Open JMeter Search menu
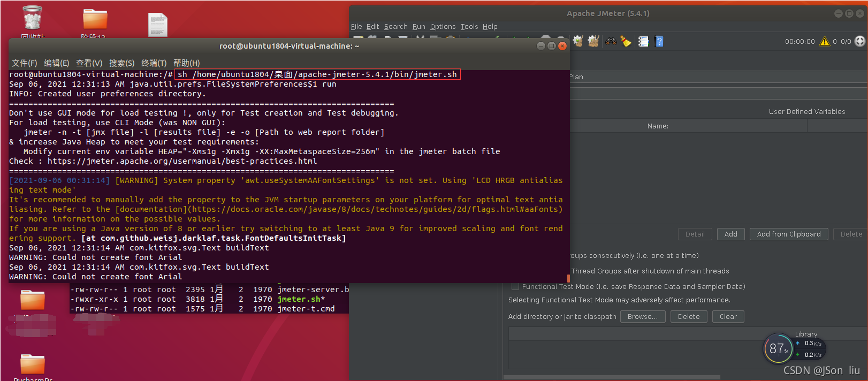This screenshot has height=381, width=868. 395,26
